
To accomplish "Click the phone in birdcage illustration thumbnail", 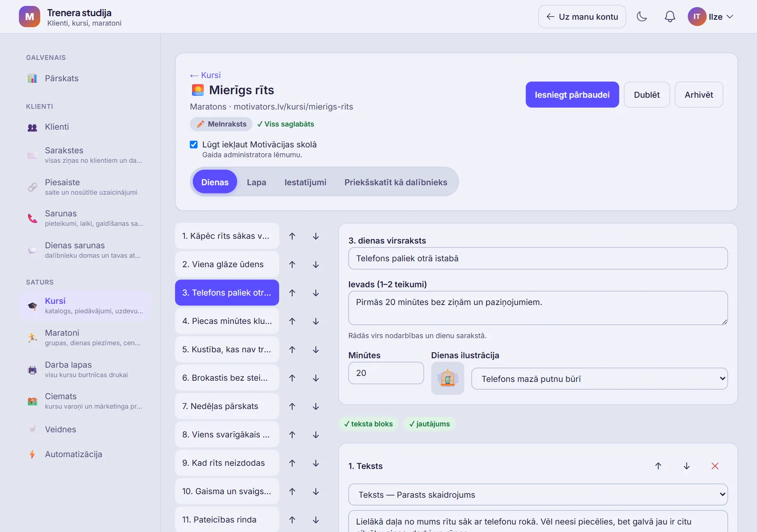I will 448,378.
